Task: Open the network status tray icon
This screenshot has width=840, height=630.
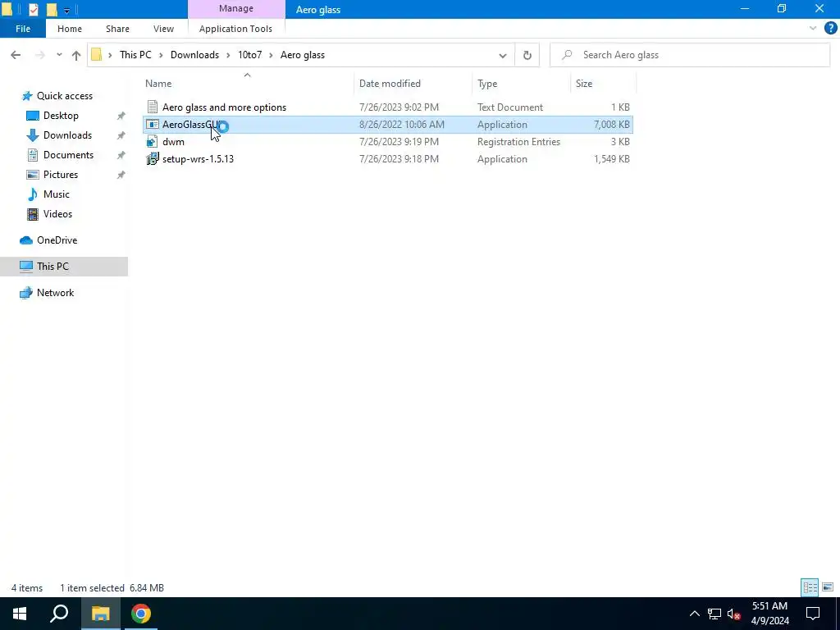Action: [x=714, y=614]
